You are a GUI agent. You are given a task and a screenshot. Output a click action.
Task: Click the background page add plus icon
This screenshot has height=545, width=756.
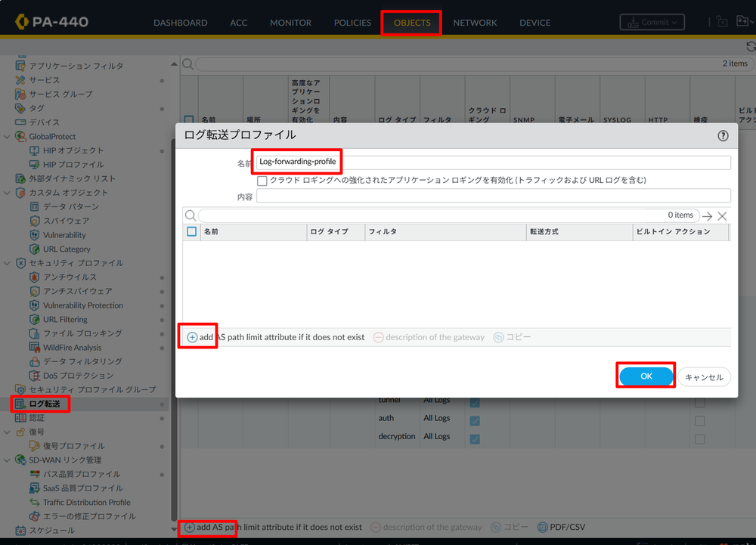click(x=190, y=527)
